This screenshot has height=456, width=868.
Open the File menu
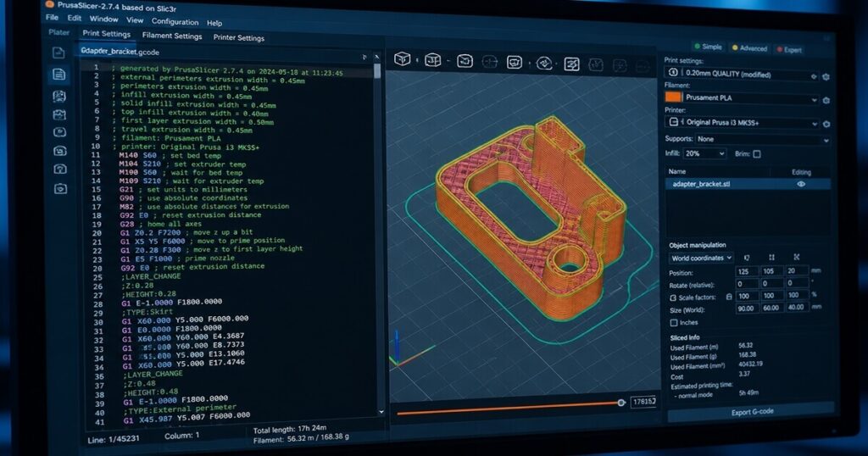coord(52,17)
